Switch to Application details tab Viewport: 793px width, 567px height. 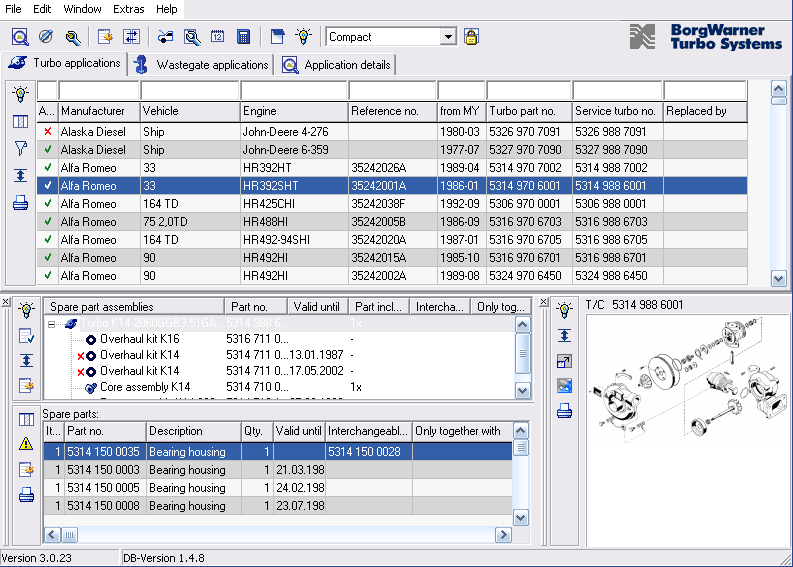(336, 65)
